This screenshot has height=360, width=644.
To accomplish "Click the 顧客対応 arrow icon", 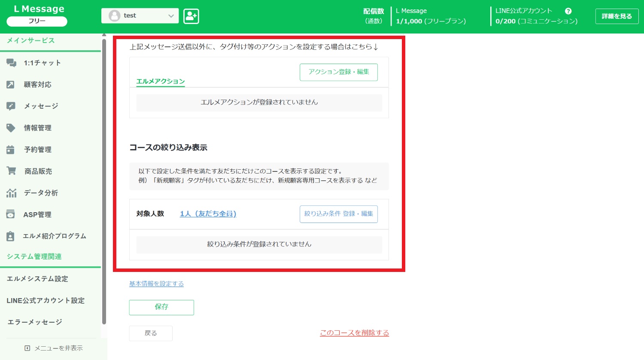I will 10,85.
